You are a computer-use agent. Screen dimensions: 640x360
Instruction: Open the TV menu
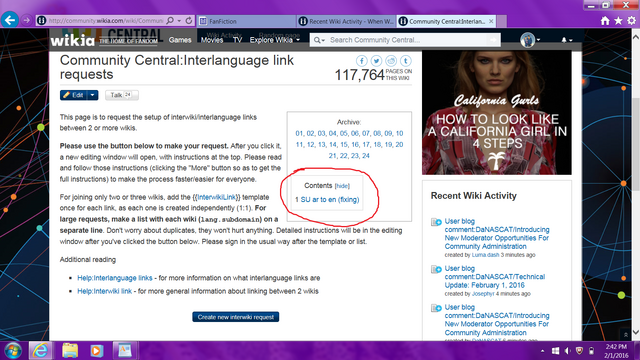pyautogui.click(x=237, y=40)
